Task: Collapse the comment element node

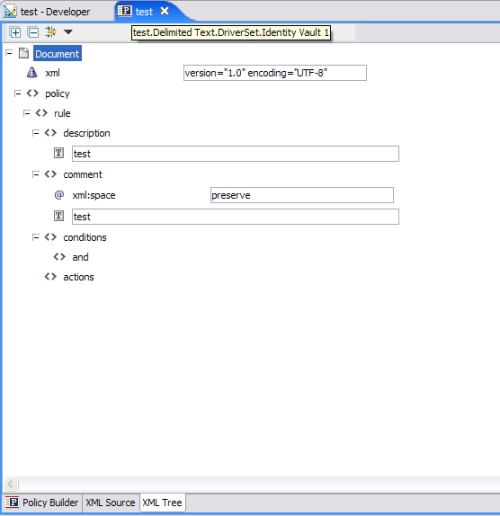Action: coord(36,174)
